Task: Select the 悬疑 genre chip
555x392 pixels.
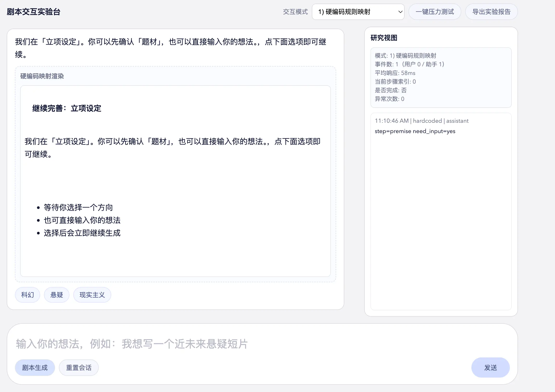Action: [x=56, y=295]
